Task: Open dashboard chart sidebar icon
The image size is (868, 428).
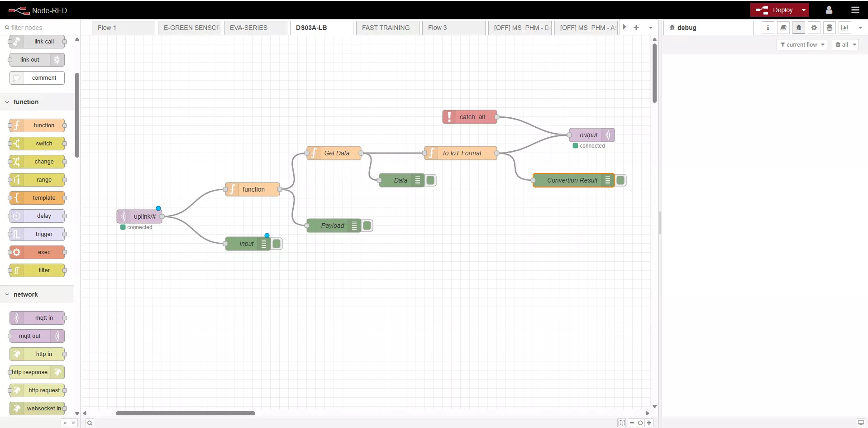Action: (x=844, y=28)
